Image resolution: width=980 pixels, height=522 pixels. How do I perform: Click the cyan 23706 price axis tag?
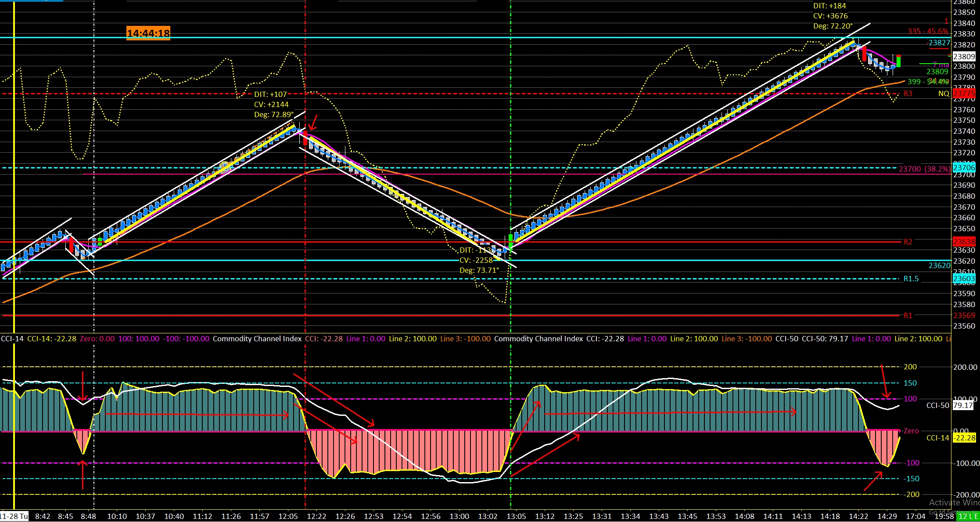click(x=964, y=168)
